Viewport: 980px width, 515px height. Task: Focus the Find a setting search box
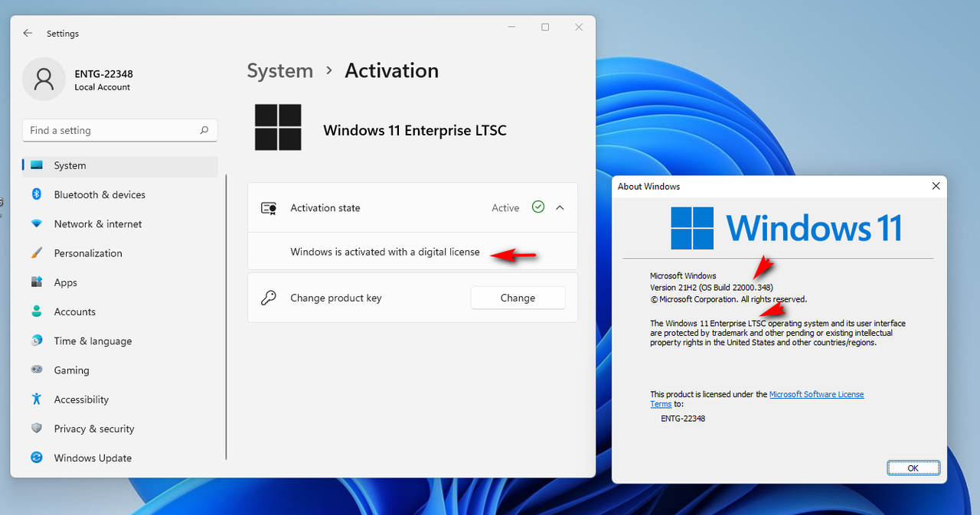[120, 130]
